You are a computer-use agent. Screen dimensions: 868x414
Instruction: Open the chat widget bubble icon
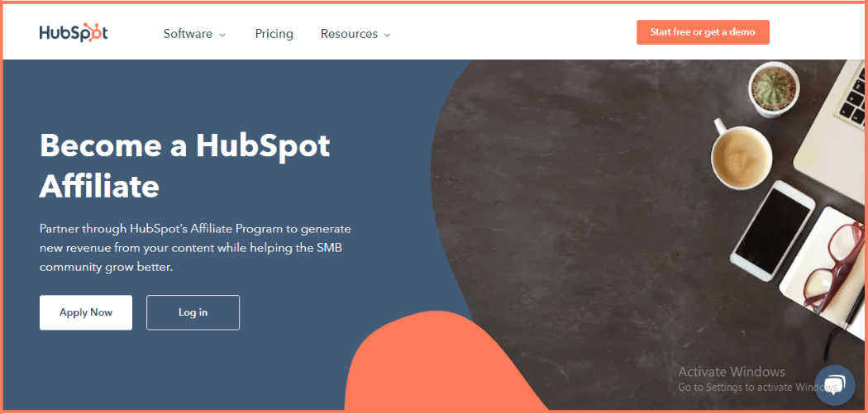pos(835,385)
